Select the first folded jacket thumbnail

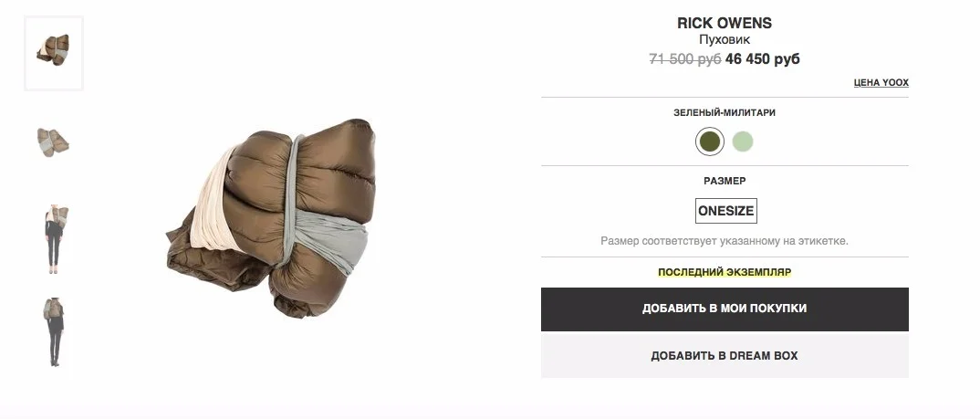point(54,54)
